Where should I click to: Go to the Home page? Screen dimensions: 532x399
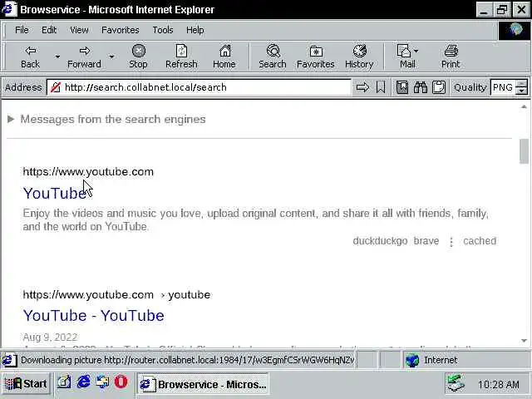(x=224, y=57)
